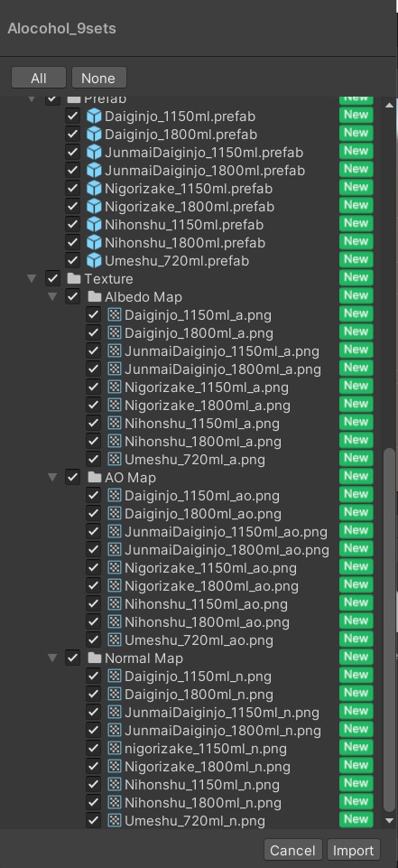
Task: Click the nigorizake_1150ml_n.png texture icon
Action: click(114, 749)
